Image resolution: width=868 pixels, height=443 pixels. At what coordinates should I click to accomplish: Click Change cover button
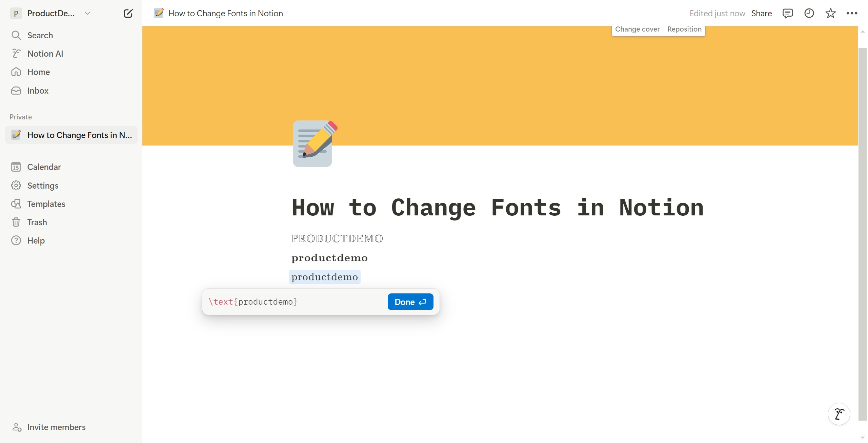(x=637, y=29)
